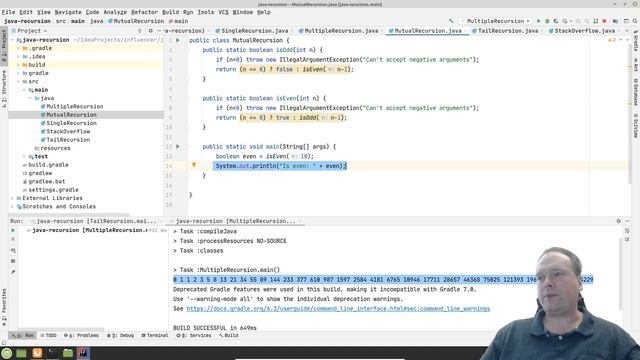
Task: Click the MutualRecursion breadcrumb in the navigation bar
Action: click(x=136, y=21)
